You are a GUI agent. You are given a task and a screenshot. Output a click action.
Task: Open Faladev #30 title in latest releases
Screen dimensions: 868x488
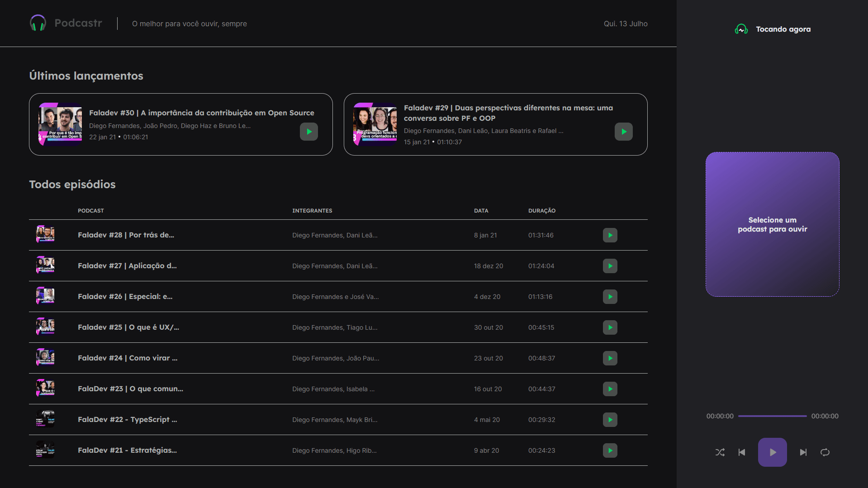[x=201, y=113]
